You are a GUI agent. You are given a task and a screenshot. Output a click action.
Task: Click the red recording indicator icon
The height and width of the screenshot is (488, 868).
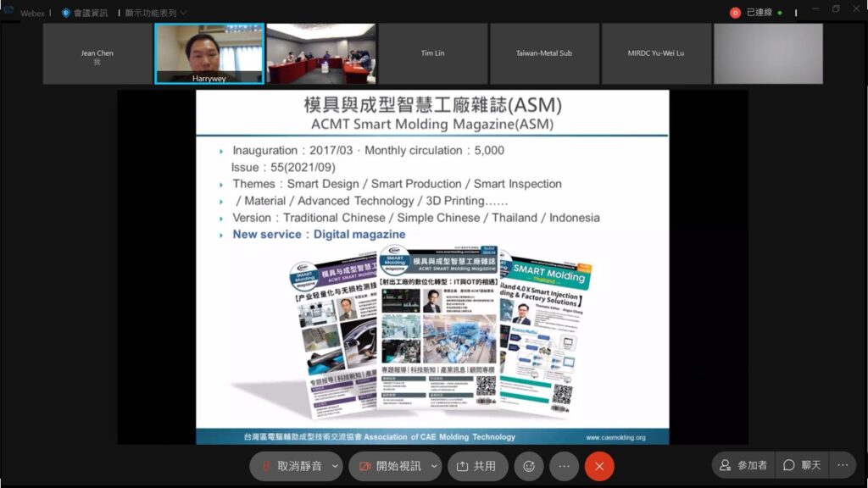[735, 13]
